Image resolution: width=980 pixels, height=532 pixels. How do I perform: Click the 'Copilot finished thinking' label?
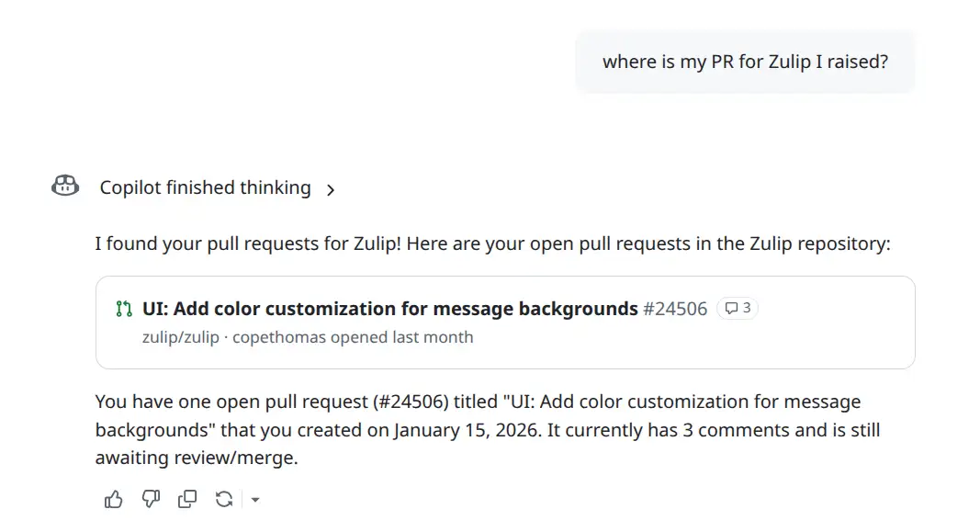204,187
